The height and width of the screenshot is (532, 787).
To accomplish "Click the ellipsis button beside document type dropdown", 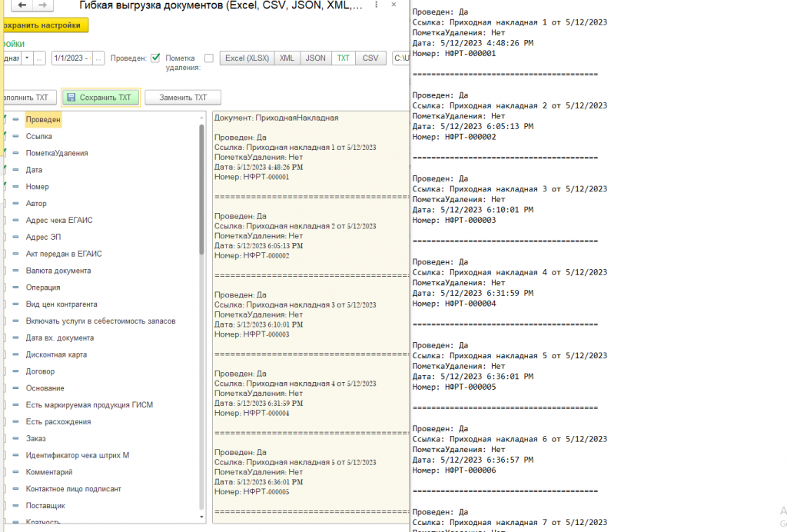I will point(39,58).
